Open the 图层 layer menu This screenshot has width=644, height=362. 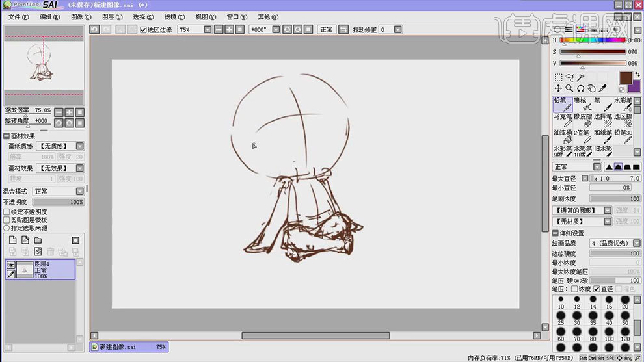tap(112, 17)
